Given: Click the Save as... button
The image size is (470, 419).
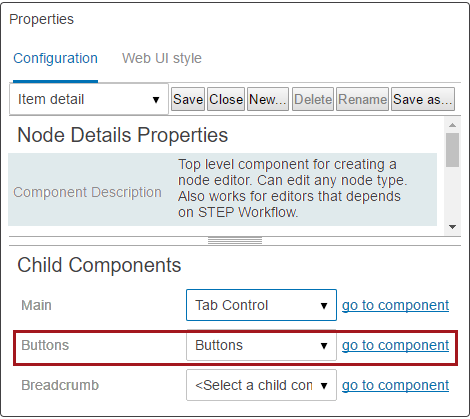Looking at the screenshot, I should click(423, 99).
